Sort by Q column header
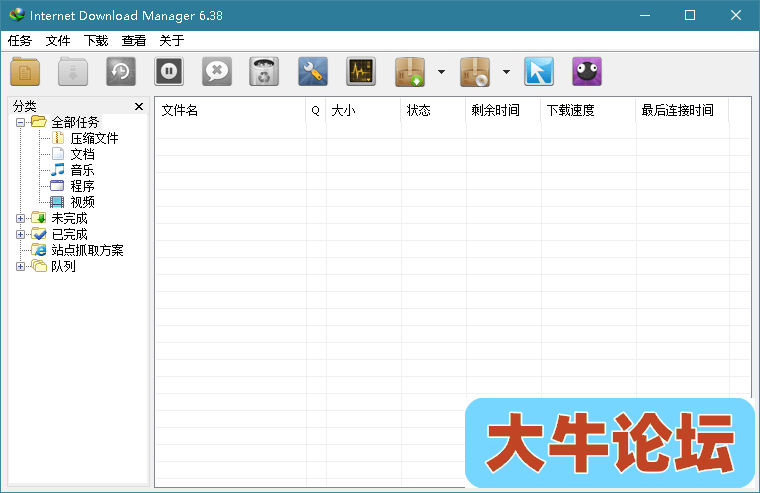The height and width of the screenshot is (493, 760). (x=316, y=111)
